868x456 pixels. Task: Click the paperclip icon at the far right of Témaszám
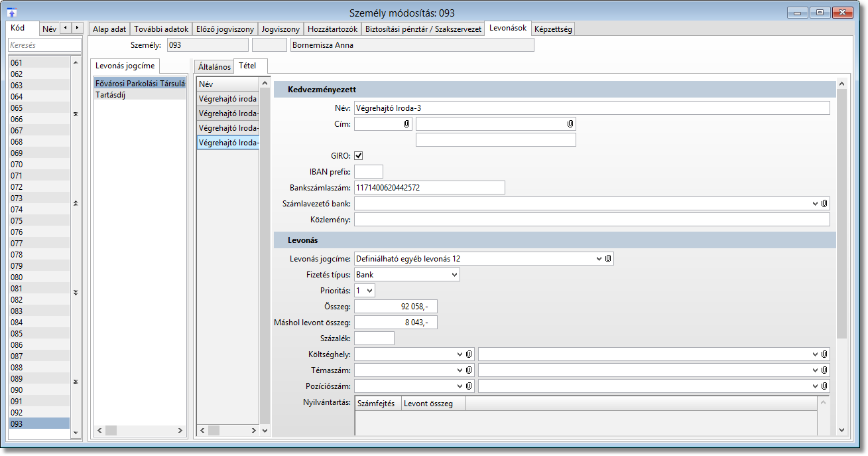824,370
